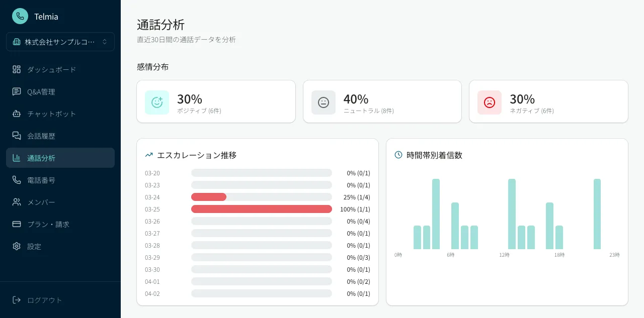The width and height of the screenshot is (644, 318).
Task: Select the 通話分析 bar chart icon
Action: click(x=17, y=158)
